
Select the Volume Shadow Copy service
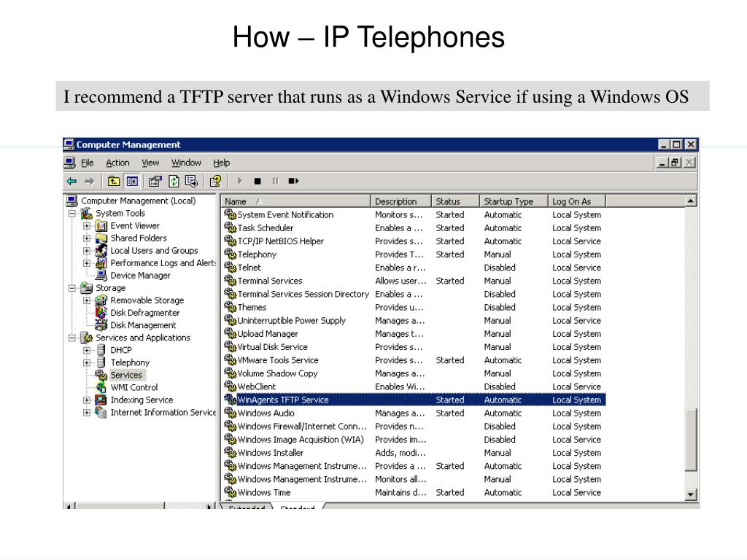[x=277, y=374]
